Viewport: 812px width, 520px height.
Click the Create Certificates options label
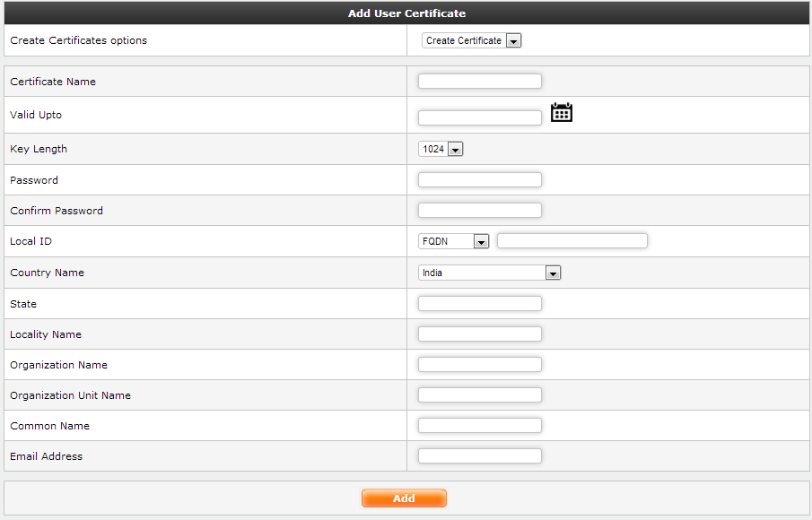pos(79,40)
